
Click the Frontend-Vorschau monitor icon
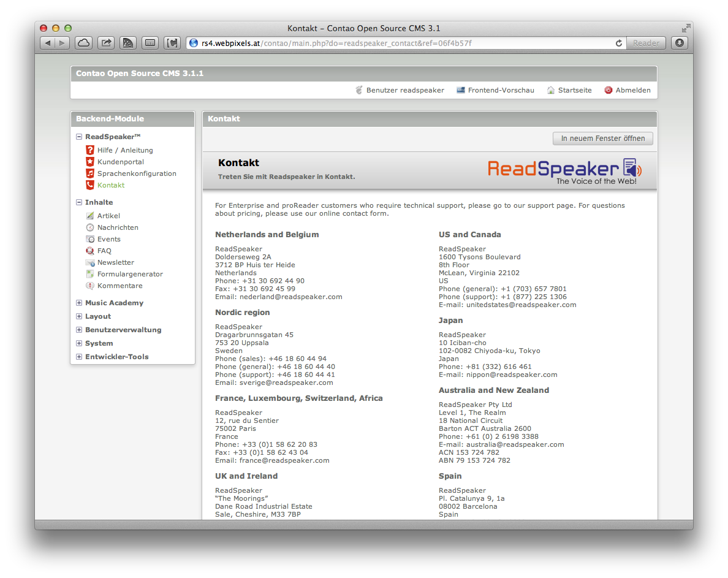(461, 90)
